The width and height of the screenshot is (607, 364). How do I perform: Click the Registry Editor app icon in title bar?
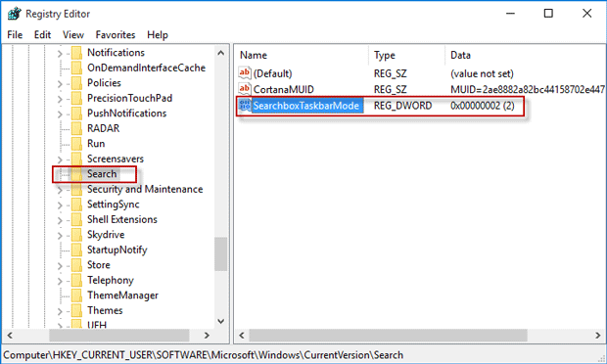tap(15, 14)
